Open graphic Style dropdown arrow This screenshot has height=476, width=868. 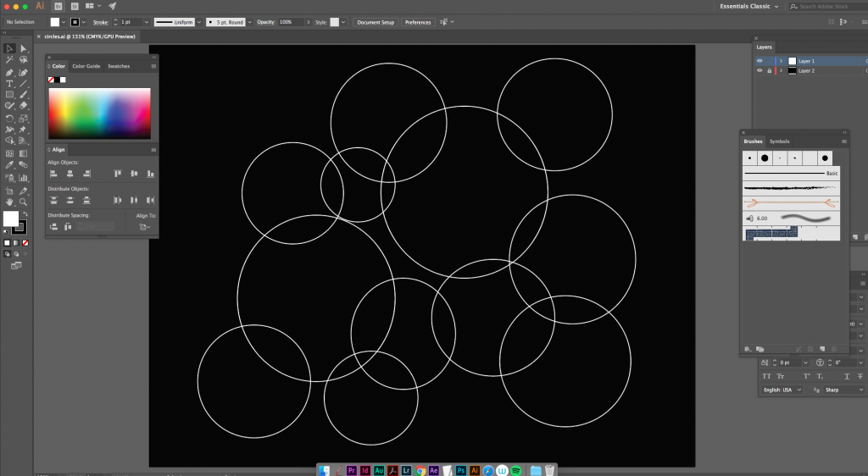(343, 22)
